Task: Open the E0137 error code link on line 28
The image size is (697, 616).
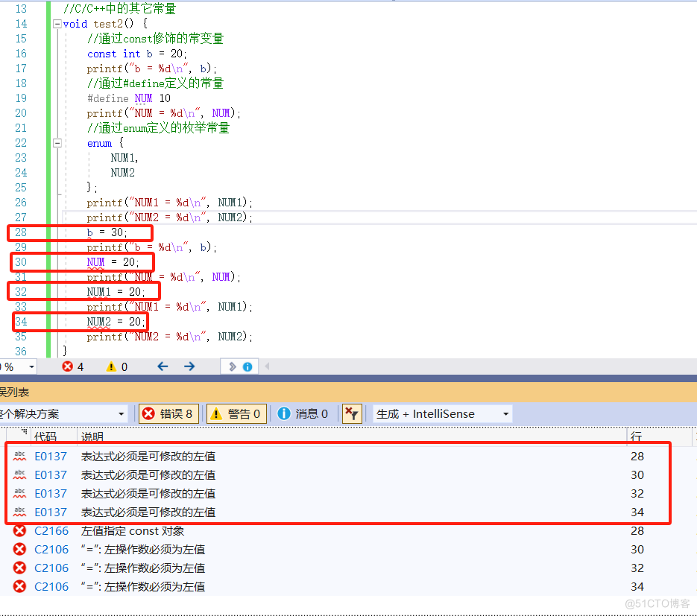Action: click(x=50, y=456)
